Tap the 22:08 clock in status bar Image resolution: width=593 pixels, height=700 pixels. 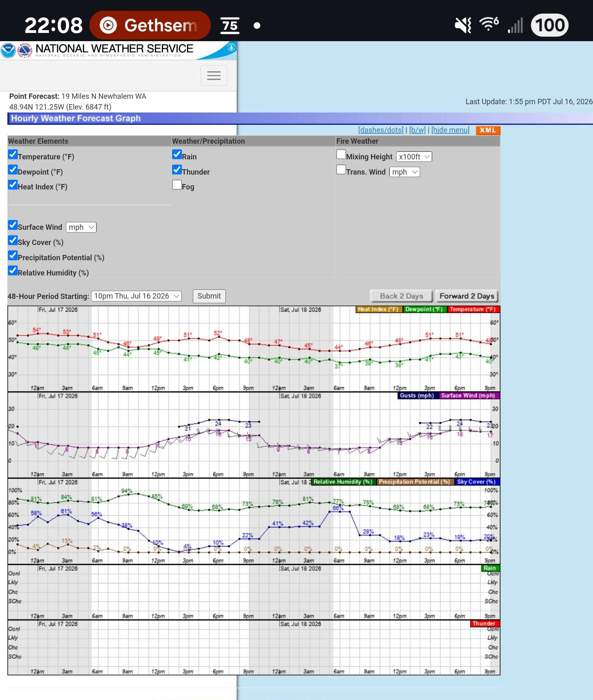click(x=54, y=26)
